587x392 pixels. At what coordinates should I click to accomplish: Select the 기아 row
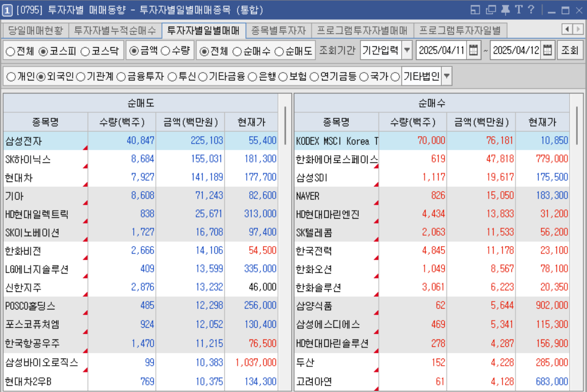pyautogui.click(x=140, y=195)
